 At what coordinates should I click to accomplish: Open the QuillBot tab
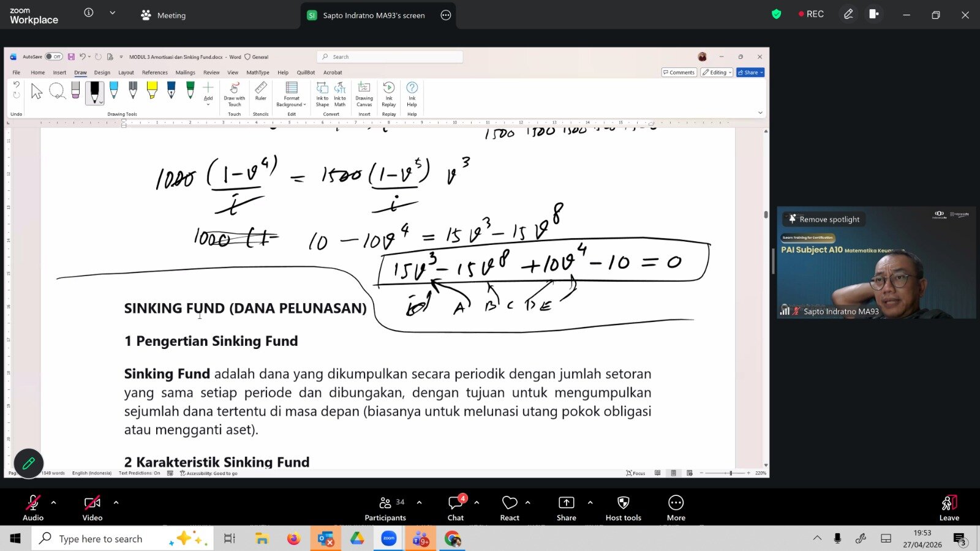coord(306,72)
